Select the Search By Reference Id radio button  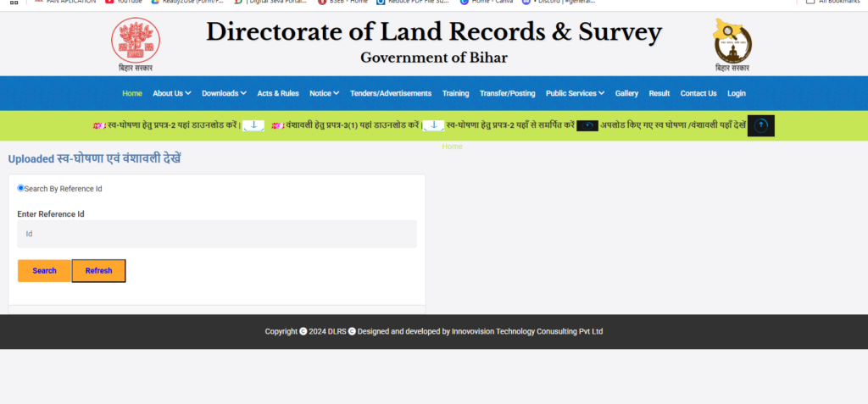[x=21, y=188]
